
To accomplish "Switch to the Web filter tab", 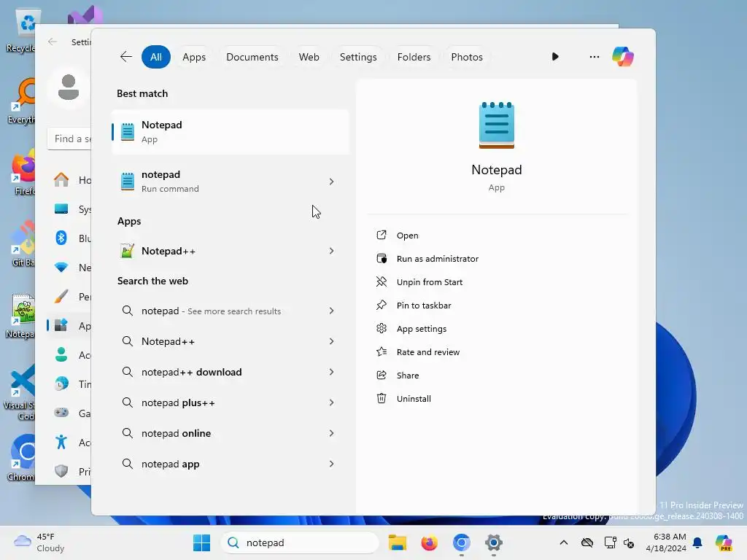I will [309, 57].
